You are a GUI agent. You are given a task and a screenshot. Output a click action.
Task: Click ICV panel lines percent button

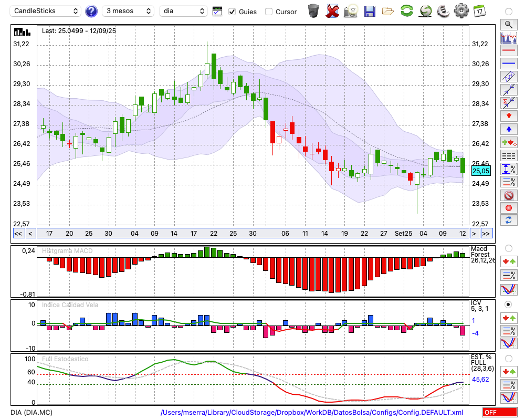509,331
